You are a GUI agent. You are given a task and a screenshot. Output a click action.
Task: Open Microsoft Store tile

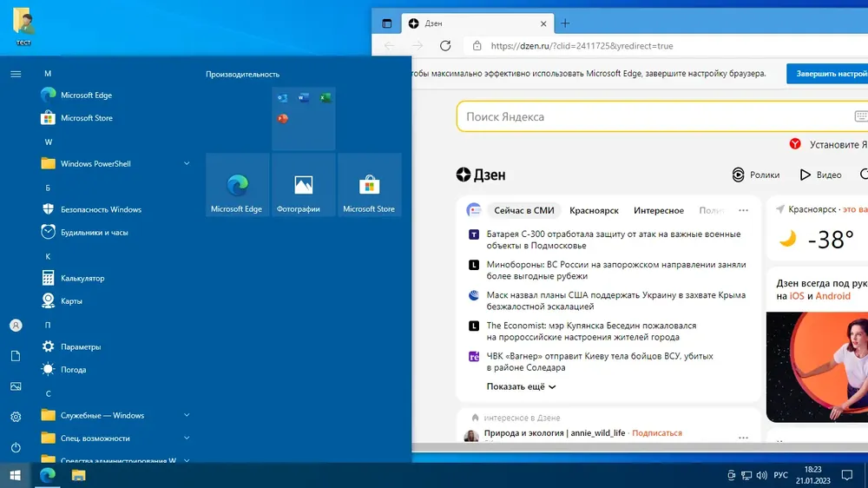coord(369,184)
